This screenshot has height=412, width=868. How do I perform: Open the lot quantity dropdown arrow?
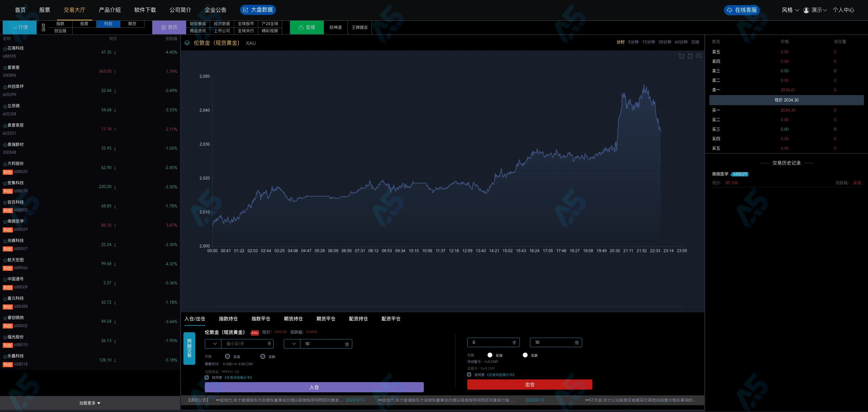point(215,344)
